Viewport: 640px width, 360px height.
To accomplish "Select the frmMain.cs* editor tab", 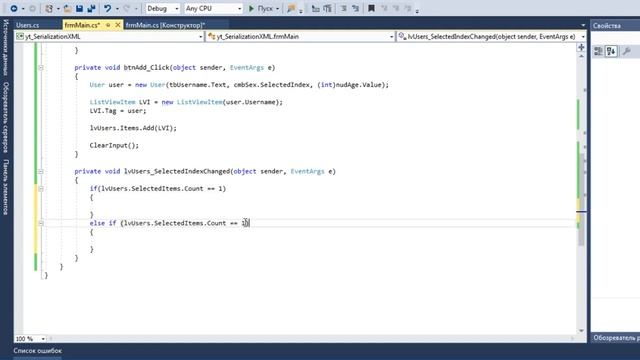I will (x=82, y=25).
